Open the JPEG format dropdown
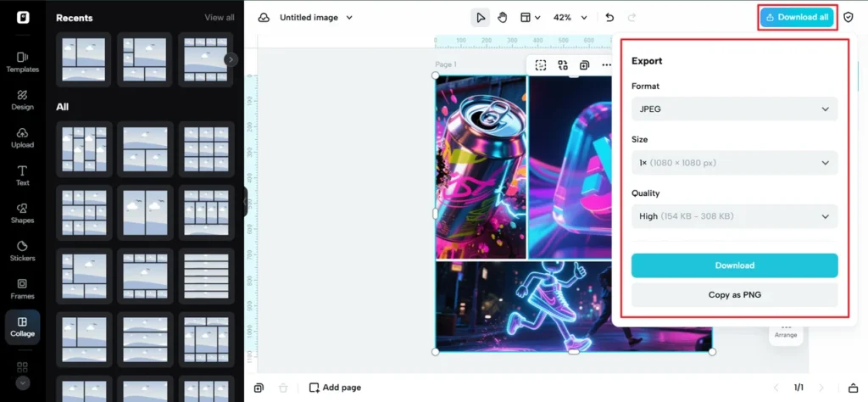This screenshot has width=868, height=402. [x=735, y=109]
